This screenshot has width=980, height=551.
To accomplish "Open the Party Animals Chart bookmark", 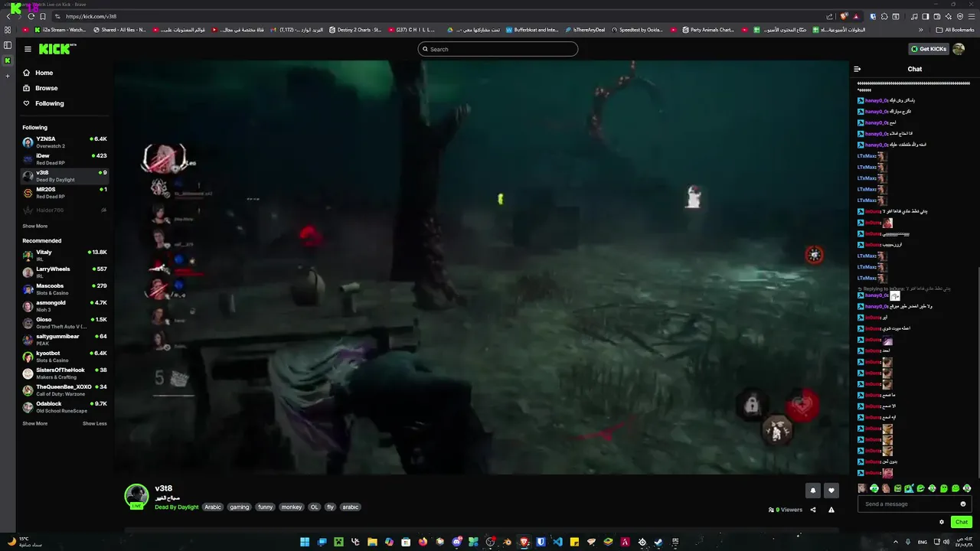I will click(707, 30).
